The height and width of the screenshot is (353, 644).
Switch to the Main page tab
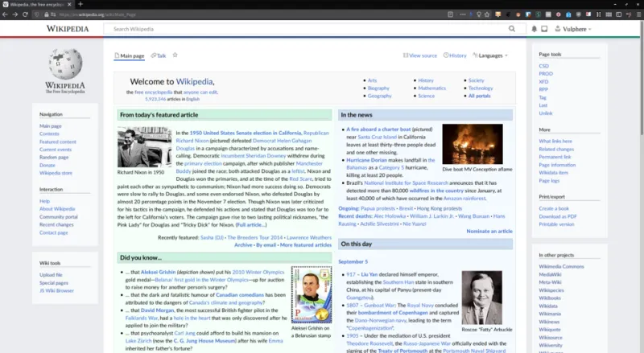coord(130,55)
